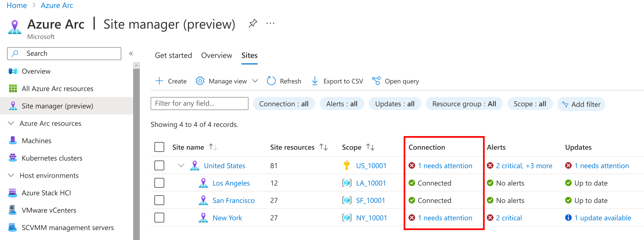Collapse the sidebar with double chevron
Image resolution: width=644 pixels, height=240 pixels.
point(131,53)
